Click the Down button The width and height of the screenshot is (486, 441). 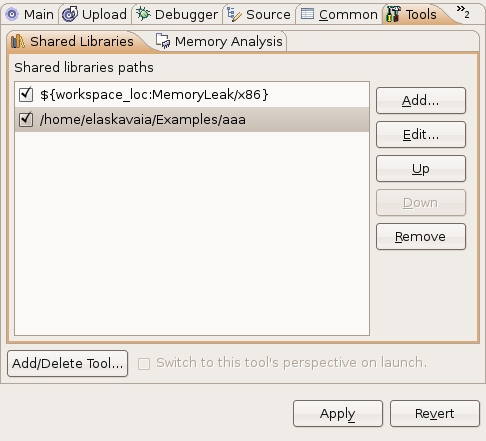coord(421,203)
